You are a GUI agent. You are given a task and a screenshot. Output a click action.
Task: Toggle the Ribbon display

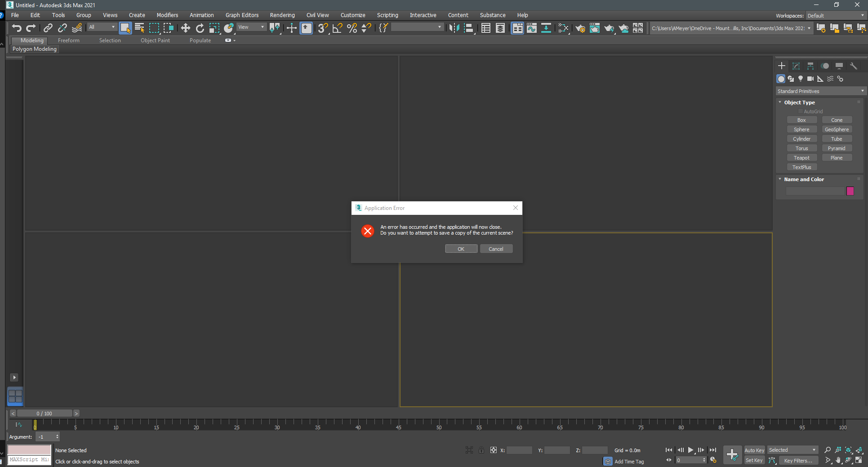[x=517, y=28]
